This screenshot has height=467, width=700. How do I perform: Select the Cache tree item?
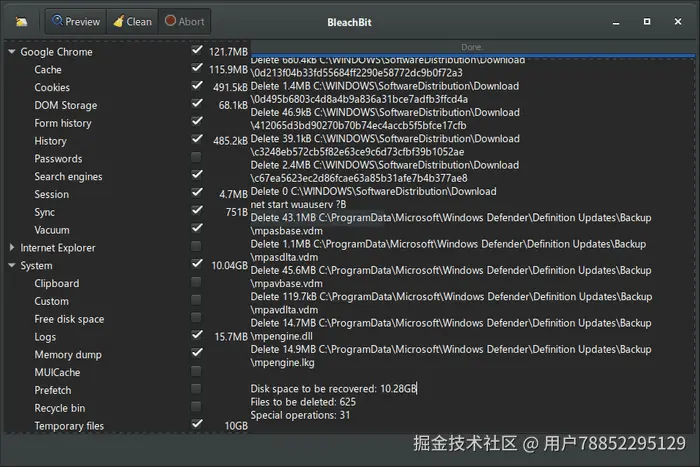[48, 70]
